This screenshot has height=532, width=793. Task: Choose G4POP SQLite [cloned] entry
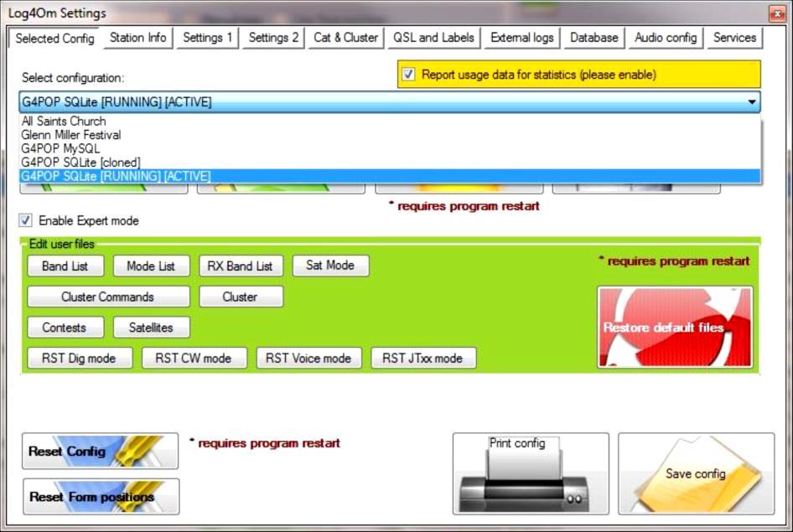(x=390, y=163)
